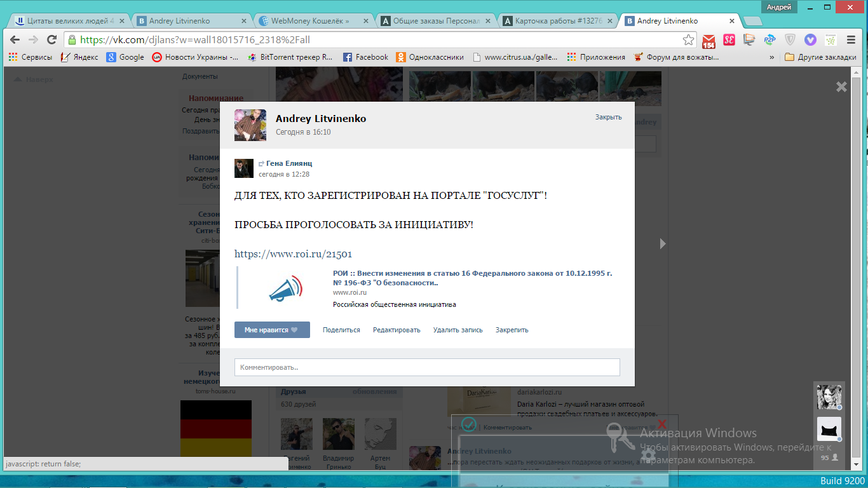This screenshot has height=488, width=868.
Task: Open the Chrome hamburger menu
Action: pos(851,40)
